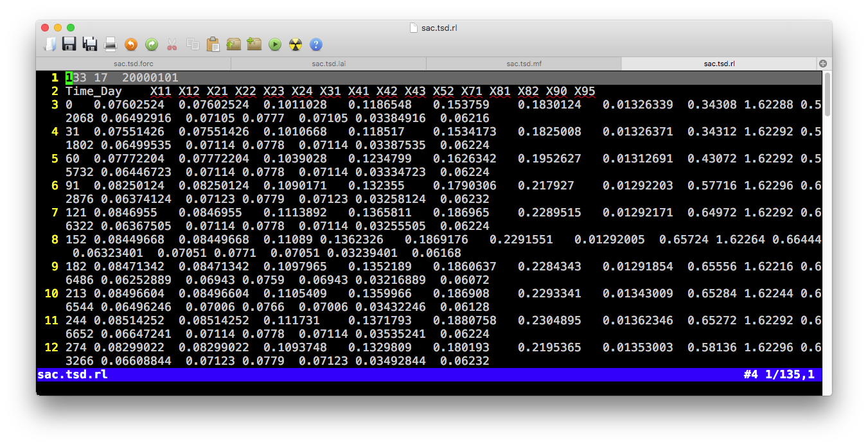Switch to the sac.tsd.lai tab

328,64
